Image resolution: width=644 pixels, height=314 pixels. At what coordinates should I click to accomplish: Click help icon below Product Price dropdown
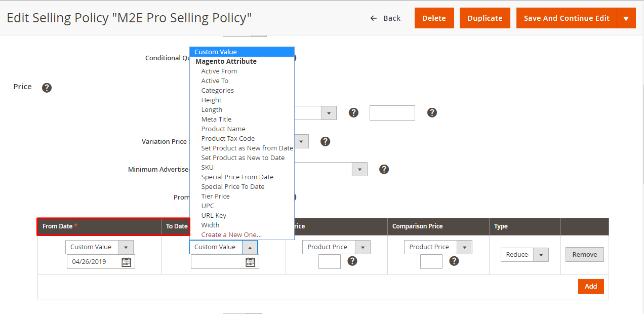352,261
